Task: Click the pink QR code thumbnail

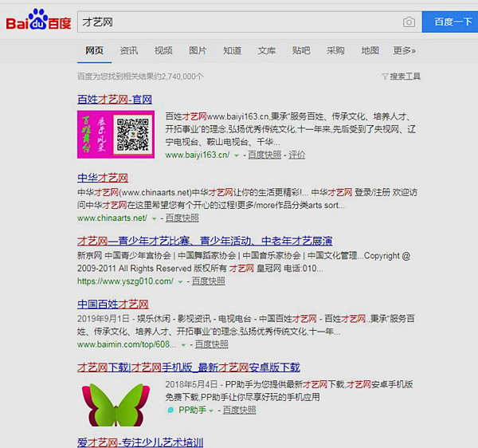Action: click(x=116, y=135)
